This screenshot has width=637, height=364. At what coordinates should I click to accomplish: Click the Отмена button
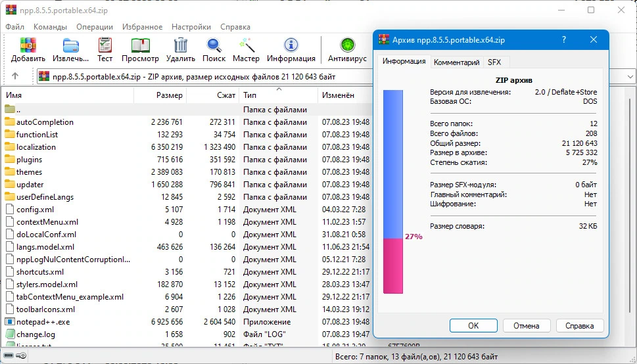click(x=527, y=325)
